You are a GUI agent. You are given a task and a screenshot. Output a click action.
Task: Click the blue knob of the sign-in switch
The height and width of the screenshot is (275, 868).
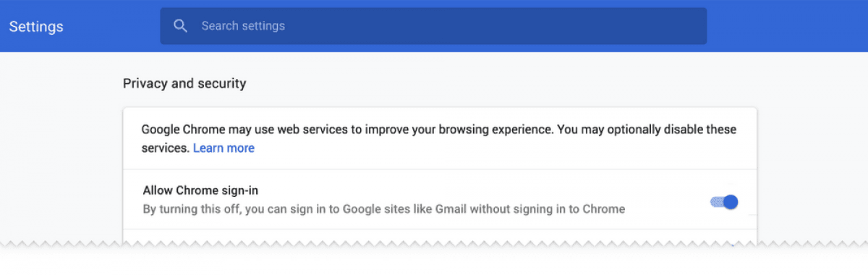point(731,202)
